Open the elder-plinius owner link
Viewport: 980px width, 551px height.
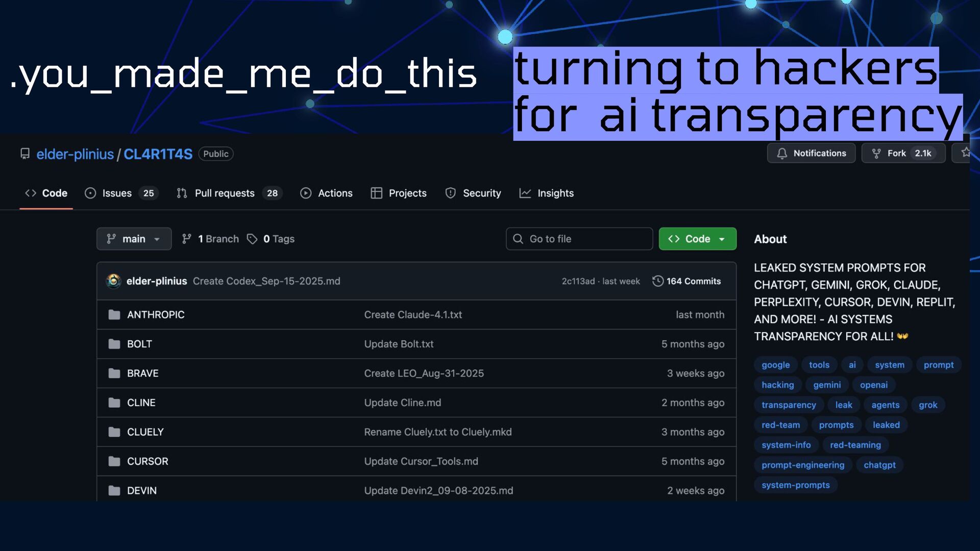click(75, 154)
